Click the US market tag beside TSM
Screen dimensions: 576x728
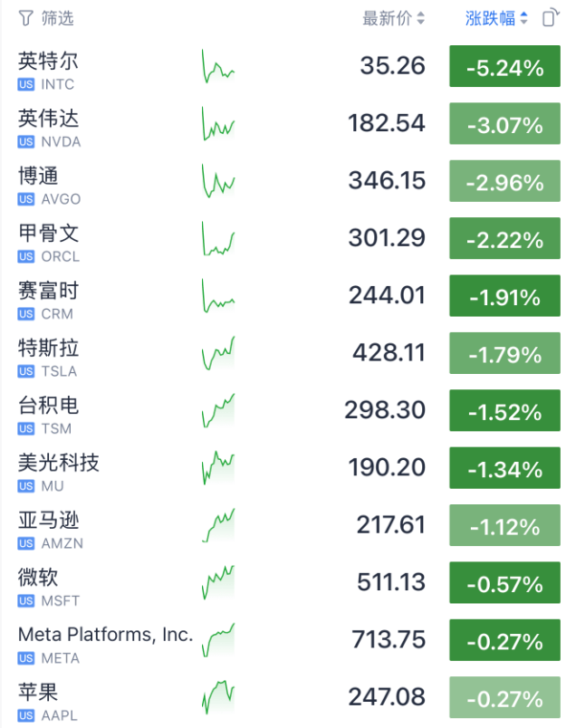coord(26,429)
